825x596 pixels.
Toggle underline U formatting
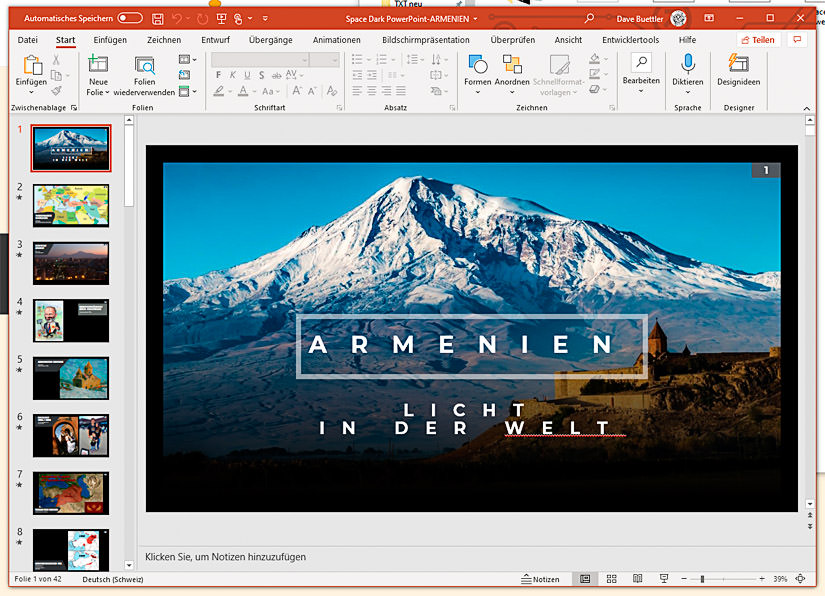(x=247, y=75)
